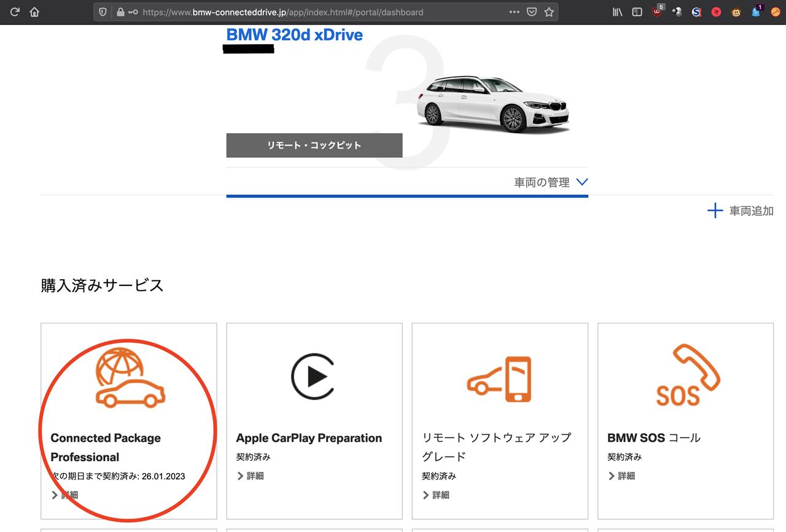Click the white BMW touring car image
The image size is (786, 532).
click(x=493, y=104)
